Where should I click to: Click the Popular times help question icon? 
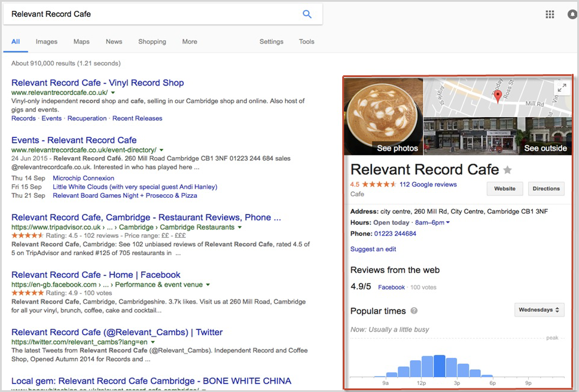pyautogui.click(x=414, y=311)
